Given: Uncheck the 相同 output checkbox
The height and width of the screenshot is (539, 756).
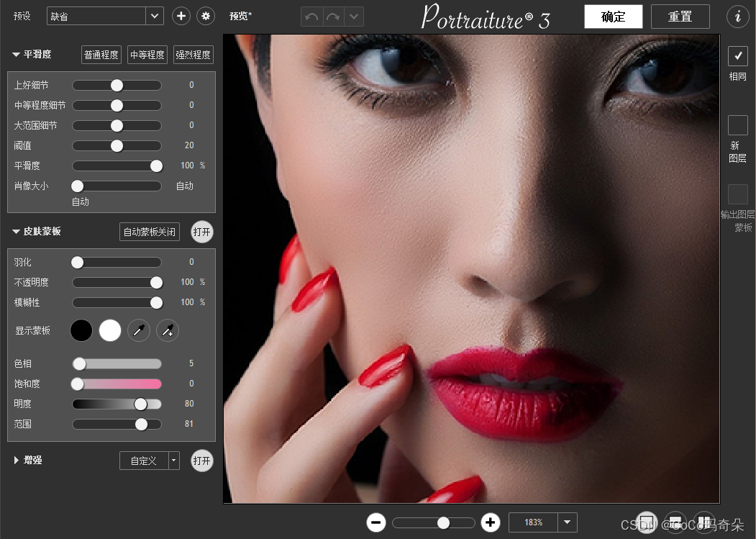Looking at the screenshot, I should [x=738, y=56].
